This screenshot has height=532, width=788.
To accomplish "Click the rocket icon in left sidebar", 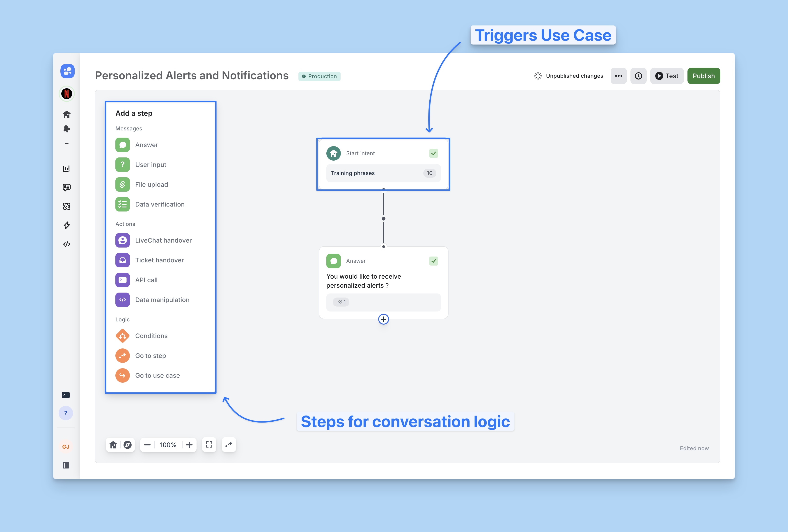I will tap(66, 129).
